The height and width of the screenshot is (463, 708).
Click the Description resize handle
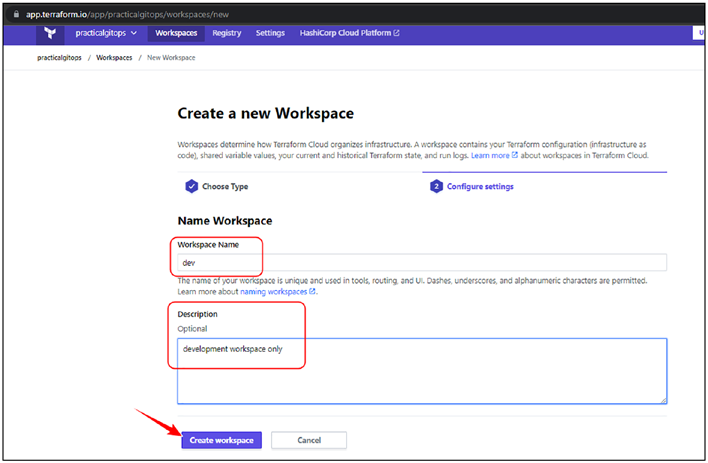663,400
